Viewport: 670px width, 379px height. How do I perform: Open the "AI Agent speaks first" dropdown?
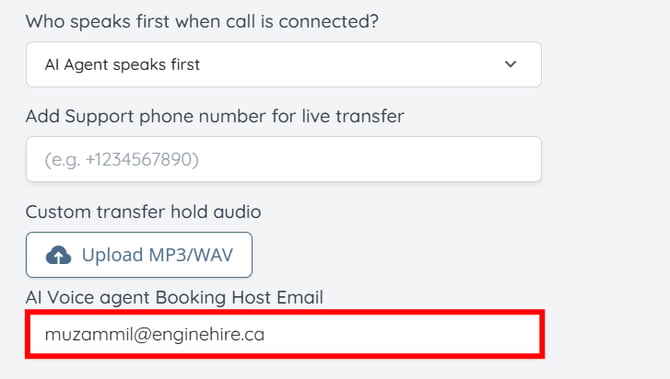coord(284,65)
